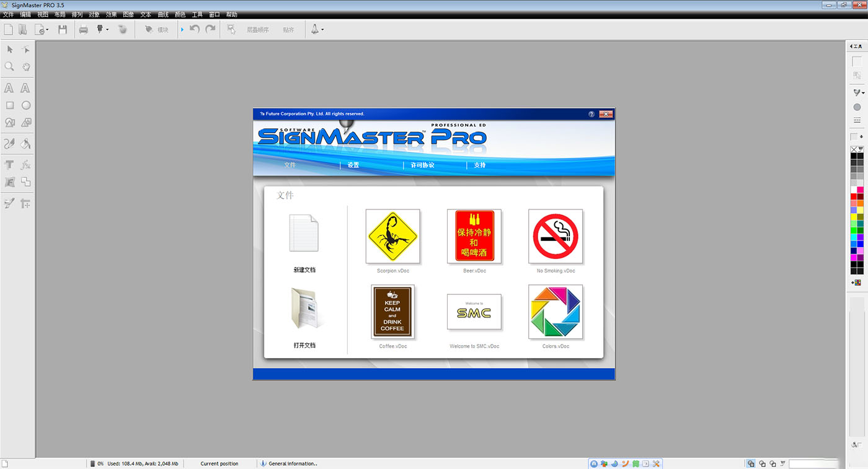Select the circle shape tool

pos(26,105)
